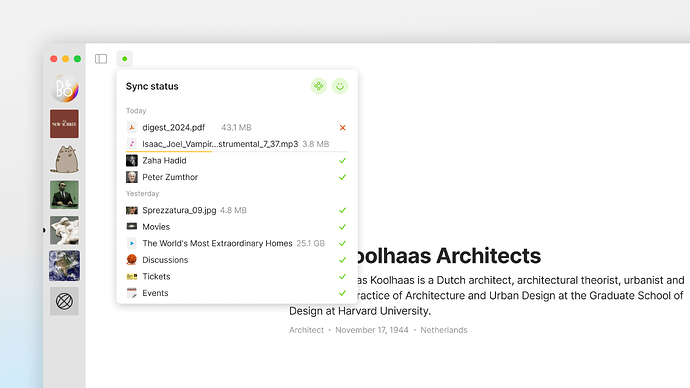
Task: Open the Tickets entry label
Action: [x=156, y=276]
